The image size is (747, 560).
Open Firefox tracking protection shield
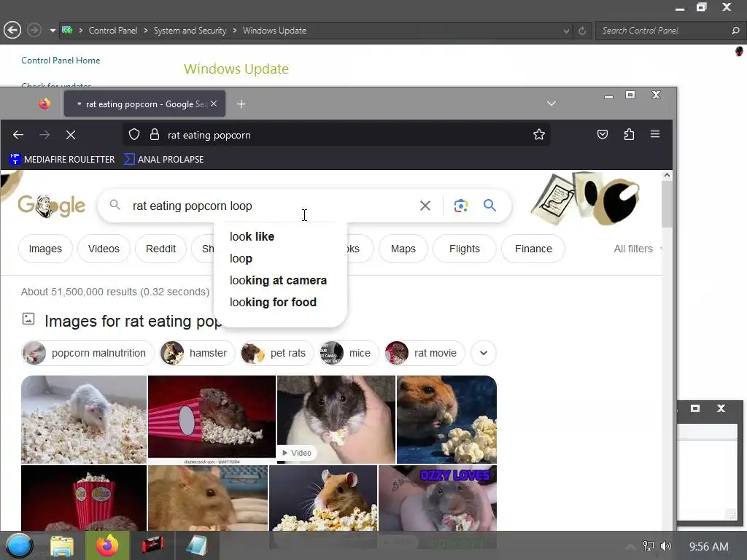pyautogui.click(x=134, y=135)
